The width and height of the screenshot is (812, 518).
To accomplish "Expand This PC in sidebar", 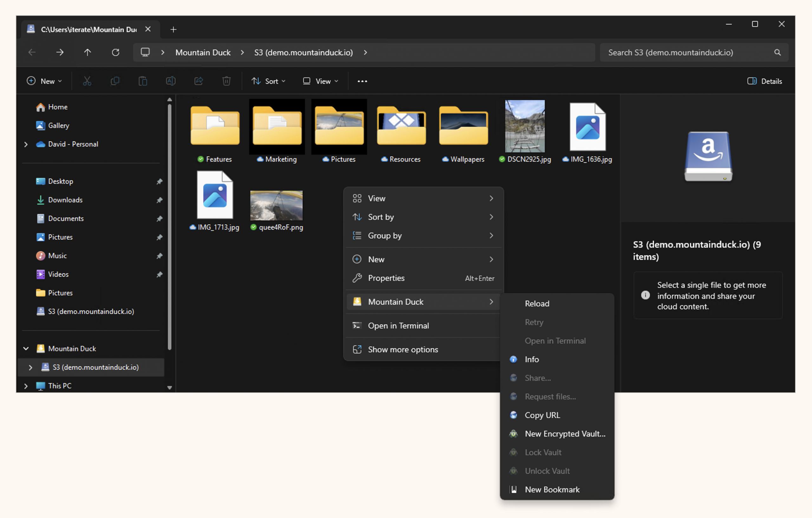I will tap(26, 386).
